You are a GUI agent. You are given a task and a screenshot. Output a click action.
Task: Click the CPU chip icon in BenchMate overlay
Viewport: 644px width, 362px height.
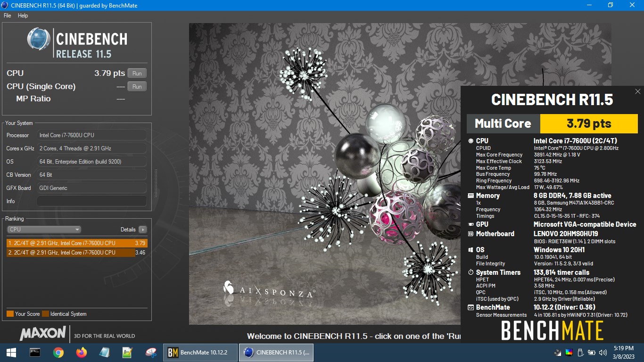pos(471,141)
